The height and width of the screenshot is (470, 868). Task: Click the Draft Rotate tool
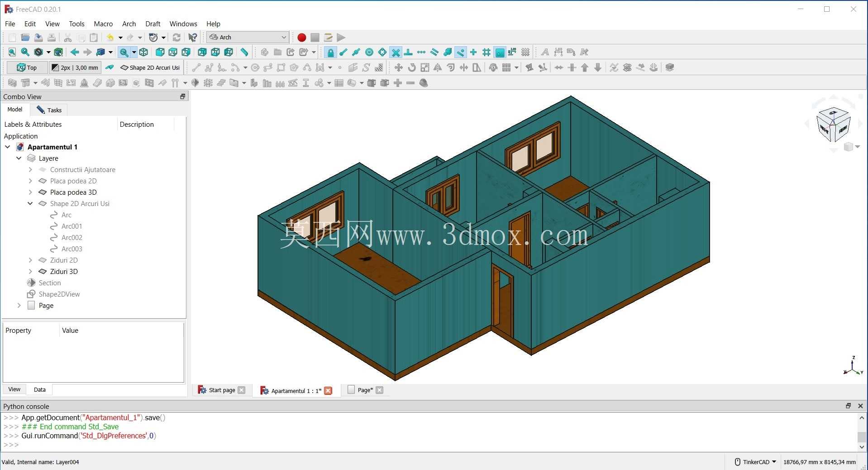click(411, 67)
